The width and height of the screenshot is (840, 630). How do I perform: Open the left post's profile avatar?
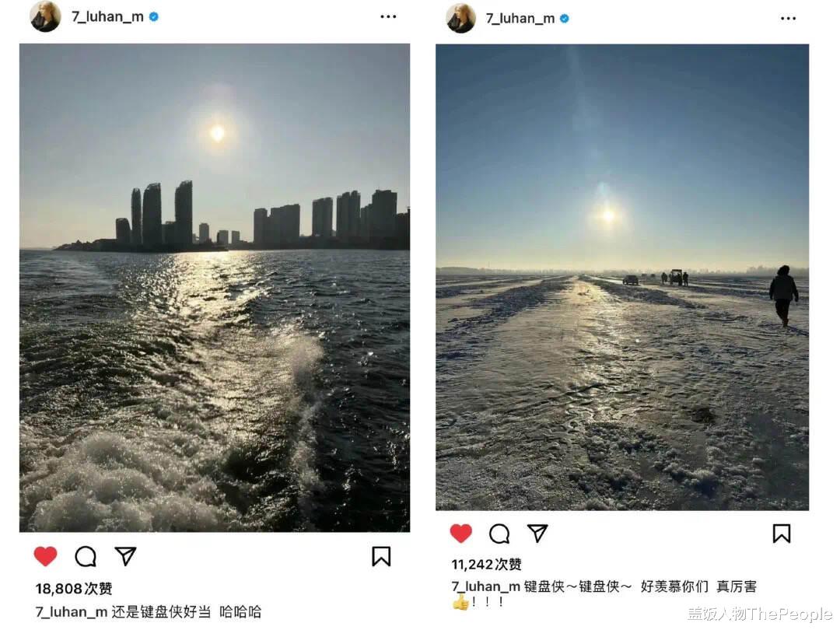46,16
